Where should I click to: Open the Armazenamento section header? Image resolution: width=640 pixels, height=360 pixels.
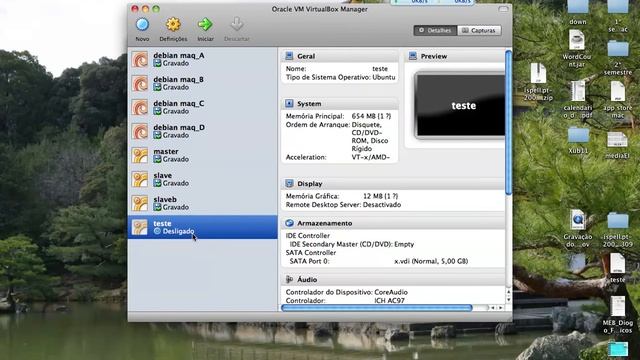393,223
